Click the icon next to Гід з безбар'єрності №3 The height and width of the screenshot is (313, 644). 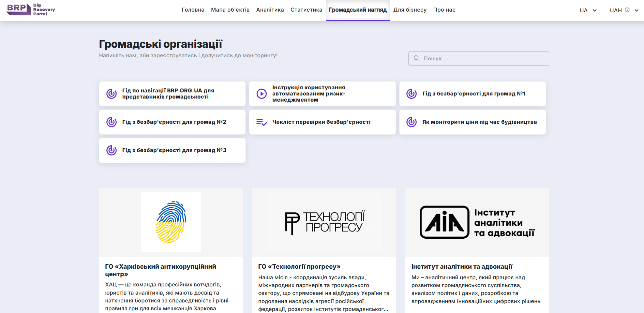pos(111,150)
